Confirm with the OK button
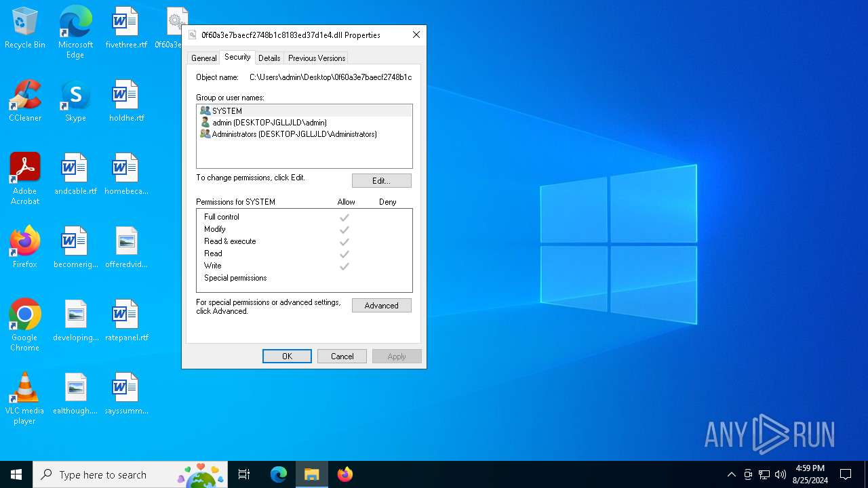Screen dimensions: 868x488 (x=287, y=357)
